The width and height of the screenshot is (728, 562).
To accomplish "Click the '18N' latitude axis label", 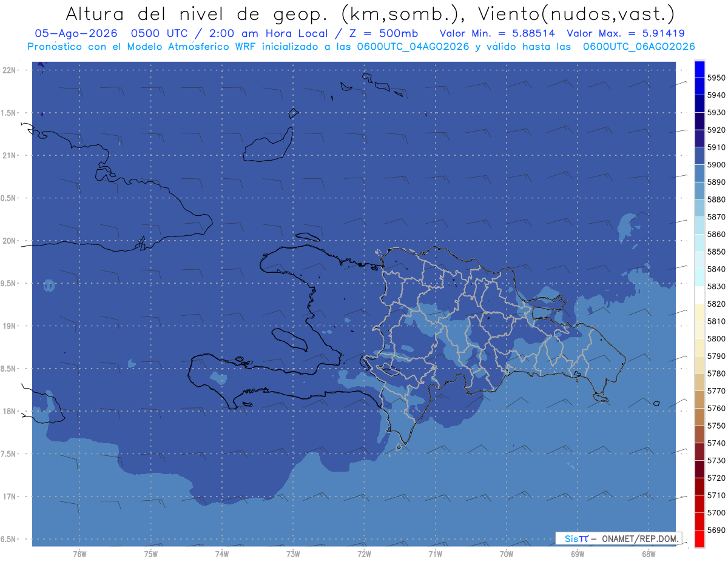I will point(9,412).
